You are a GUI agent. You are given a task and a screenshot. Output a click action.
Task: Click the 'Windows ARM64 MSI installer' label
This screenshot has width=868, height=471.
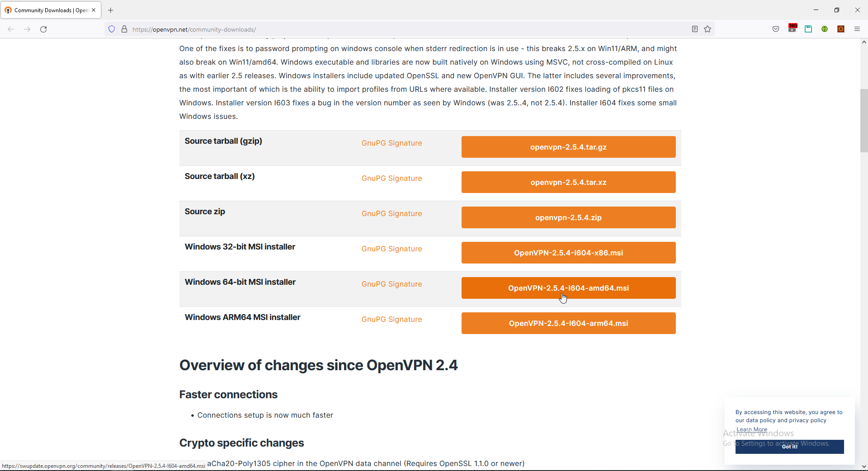coord(242,317)
